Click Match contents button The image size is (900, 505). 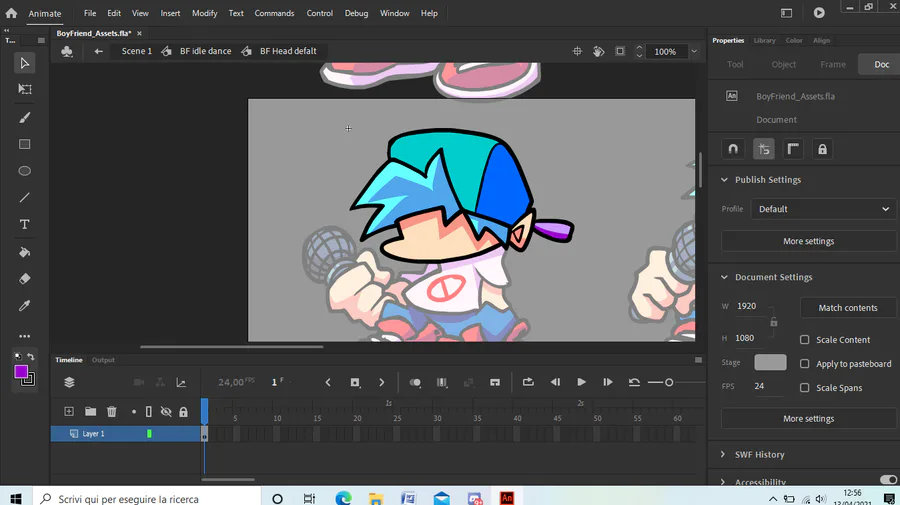pyautogui.click(x=848, y=308)
